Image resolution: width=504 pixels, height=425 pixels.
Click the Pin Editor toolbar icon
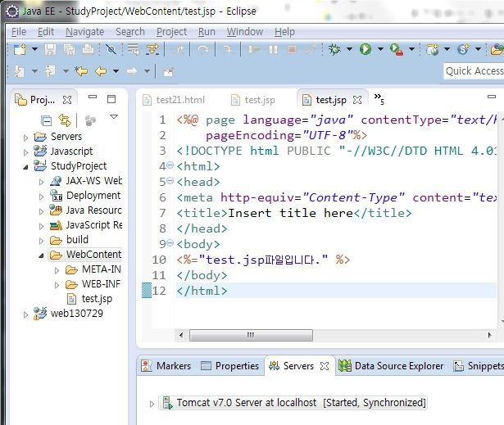[x=169, y=71]
